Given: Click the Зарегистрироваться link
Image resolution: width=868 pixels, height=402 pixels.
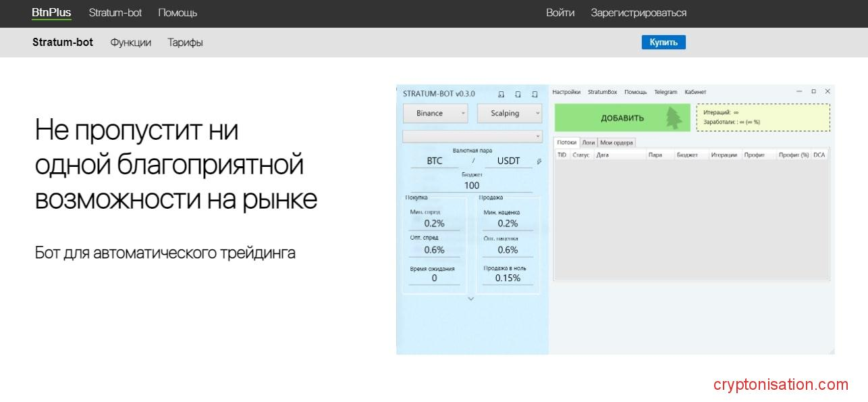Looking at the screenshot, I should click(x=639, y=13).
